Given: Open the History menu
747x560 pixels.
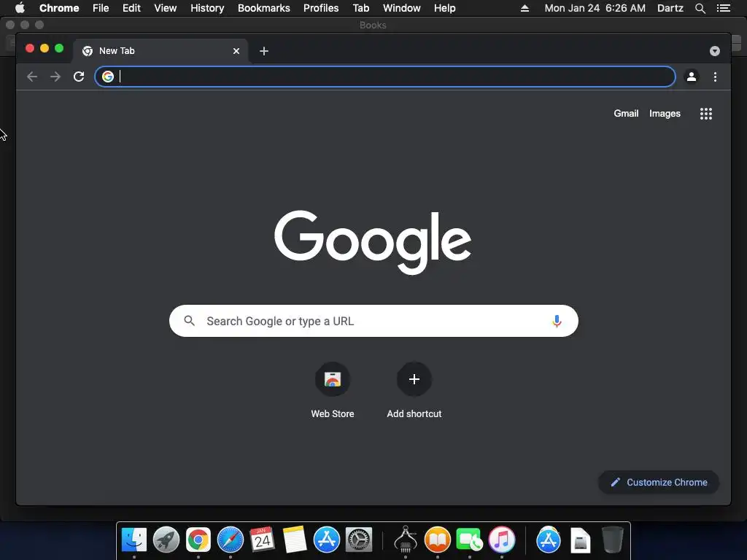Looking at the screenshot, I should (207, 8).
